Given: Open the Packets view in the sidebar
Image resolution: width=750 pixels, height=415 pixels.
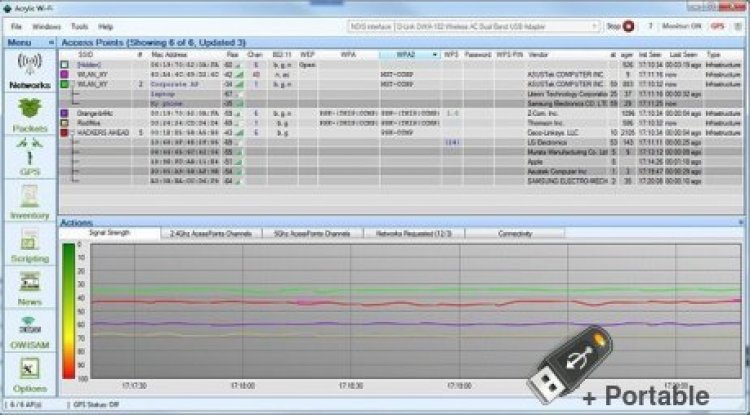Looking at the screenshot, I should coord(30,115).
